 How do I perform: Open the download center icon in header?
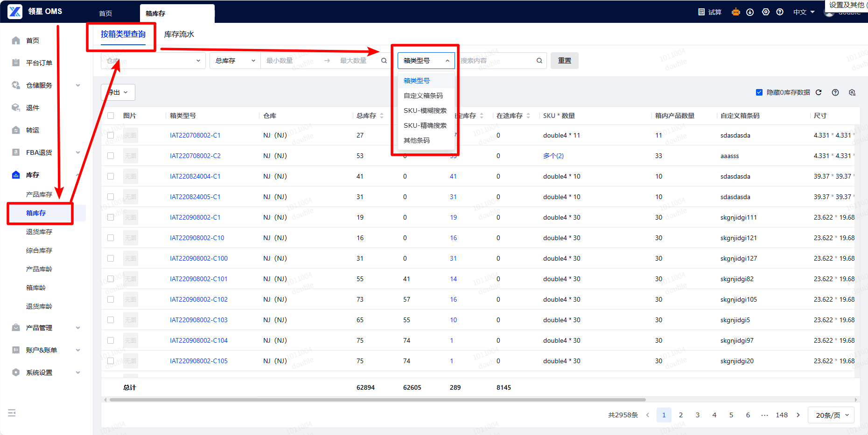[x=750, y=12]
